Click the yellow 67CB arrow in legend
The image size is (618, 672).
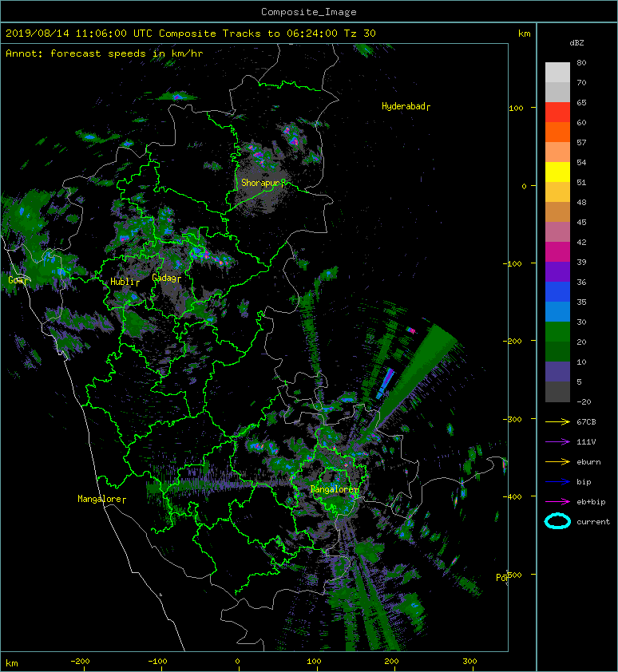(x=557, y=422)
